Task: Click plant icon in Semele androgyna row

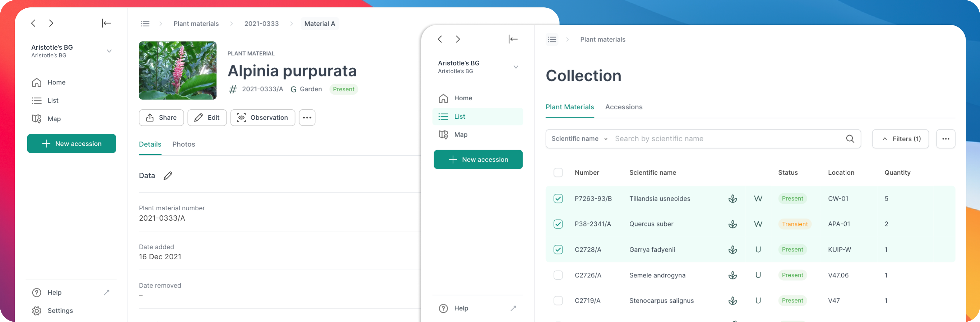Action: click(732, 275)
